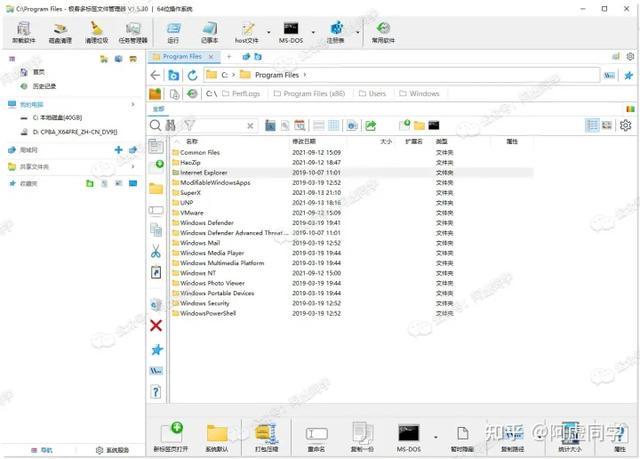Open 任务管理器 task manager

tap(133, 32)
